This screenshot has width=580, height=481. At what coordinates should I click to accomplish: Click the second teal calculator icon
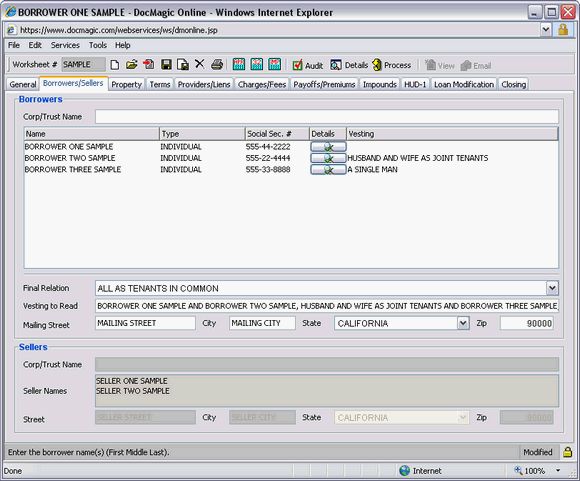click(257, 64)
